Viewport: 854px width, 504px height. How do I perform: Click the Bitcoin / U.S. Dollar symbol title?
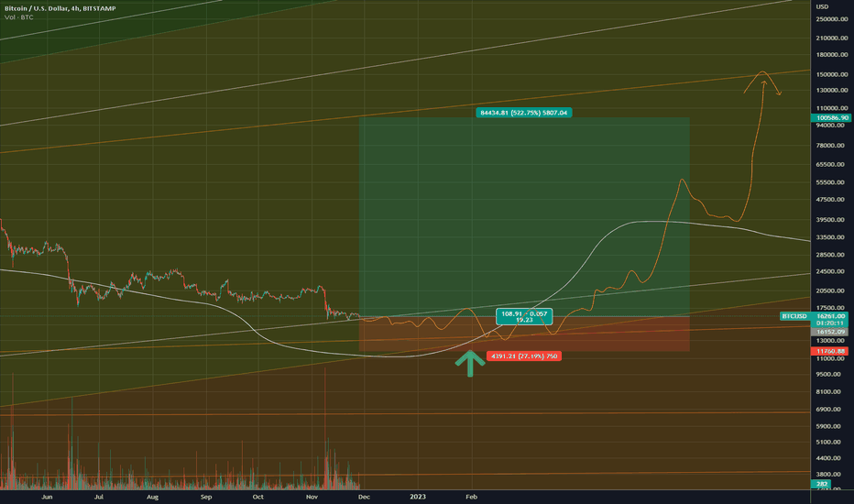tap(60, 8)
